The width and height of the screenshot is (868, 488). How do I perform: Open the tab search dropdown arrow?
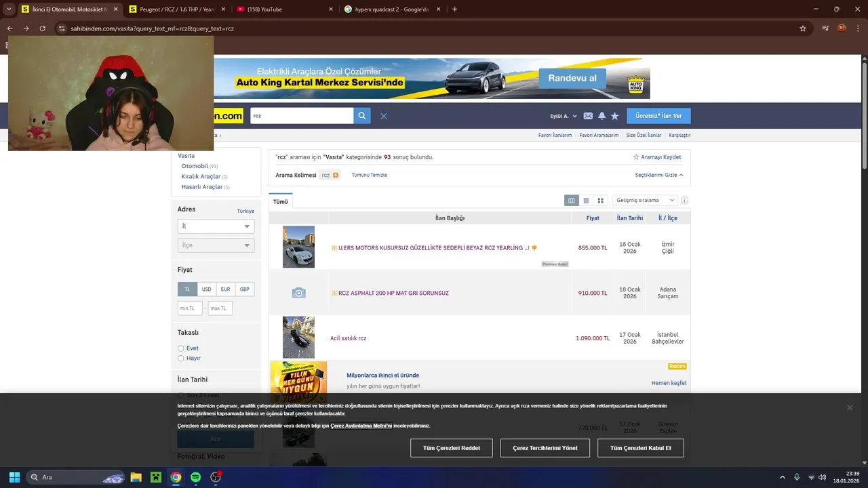(x=9, y=9)
